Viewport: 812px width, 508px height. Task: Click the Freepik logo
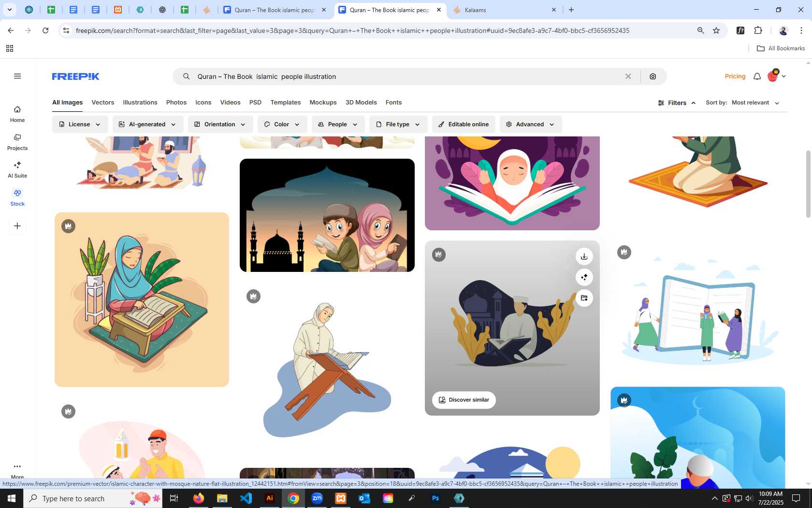click(75, 76)
